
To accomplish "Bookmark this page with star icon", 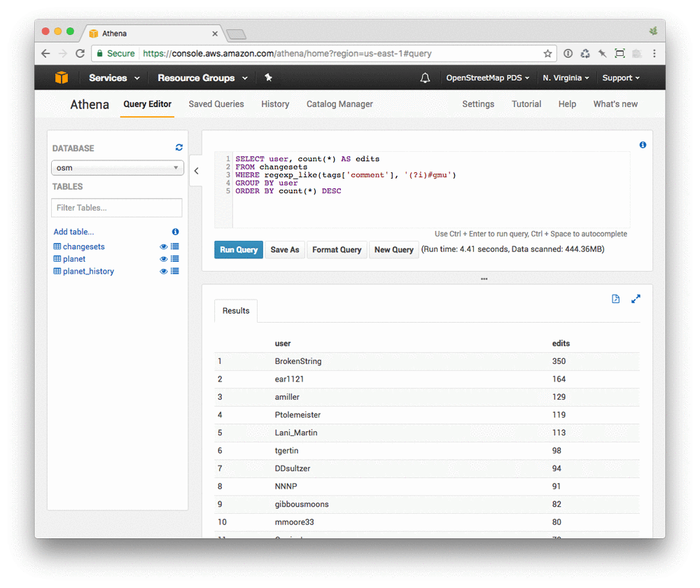I will [x=548, y=54].
